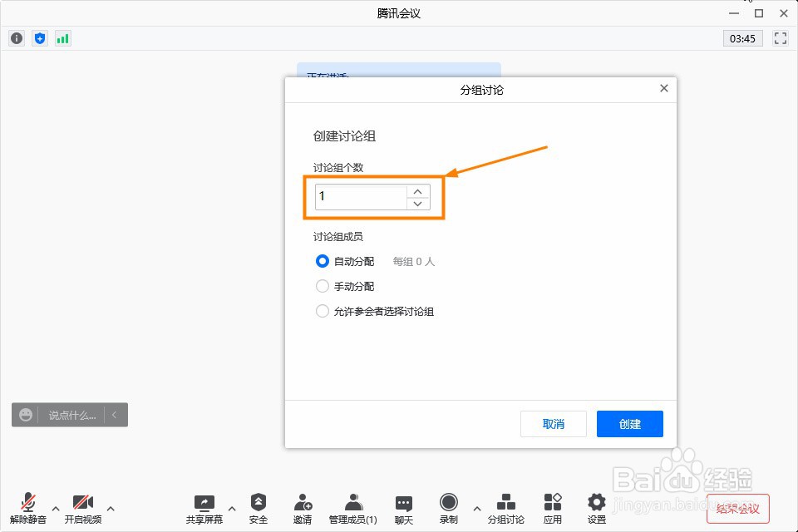Enter fullscreen mode using the corner icon
Screen dimensions: 798x532
(x=781, y=38)
